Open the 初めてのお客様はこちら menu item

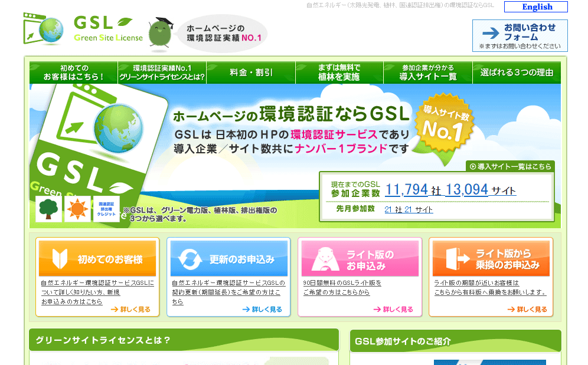coord(74,73)
